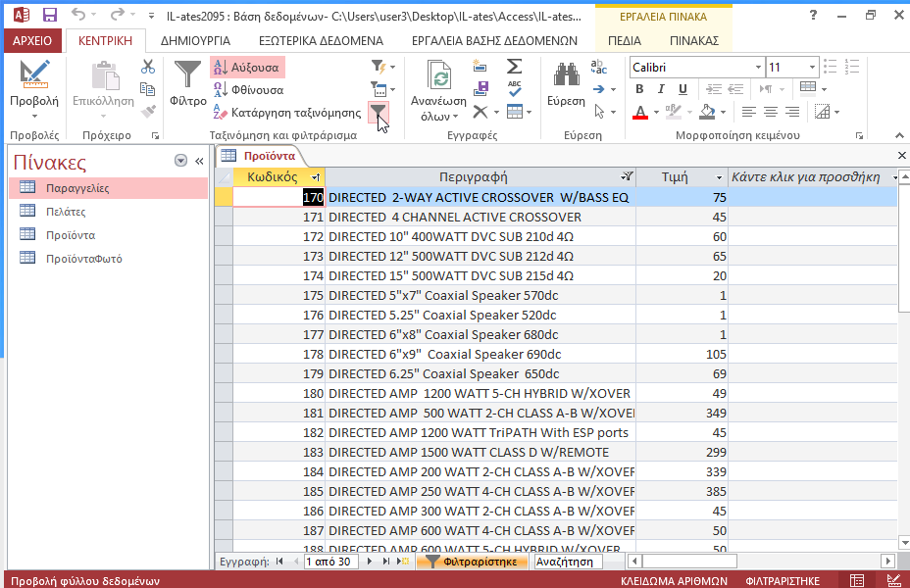Open the Πίνακες navigation pane menu arrow

(181, 161)
